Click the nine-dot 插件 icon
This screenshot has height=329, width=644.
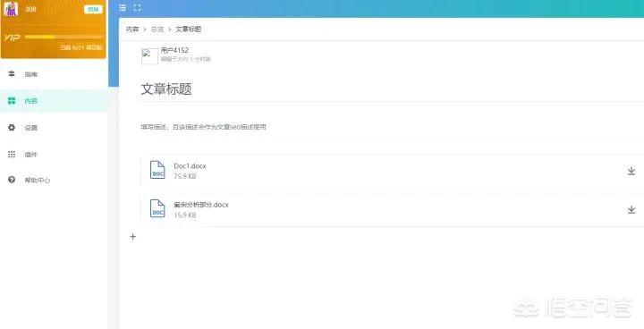click(x=12, y=155)
